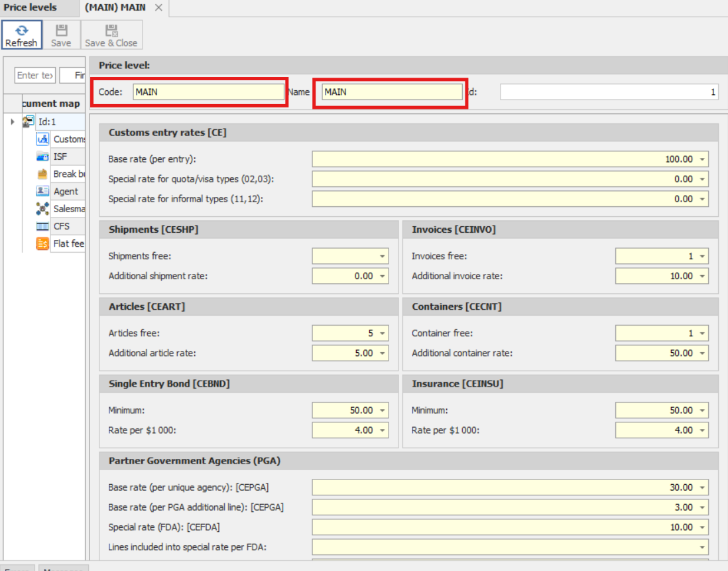Open the Base rate (per entry) dropdown

(702, 160)
